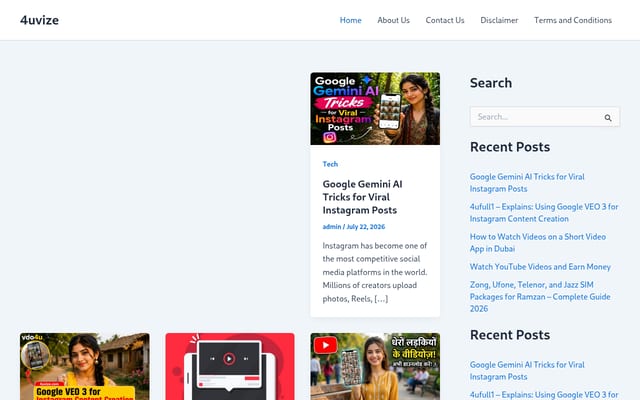The height and width of the screenshot is (400, 640).
Task: Go to the Home menu item
Action: click(351, 20)
